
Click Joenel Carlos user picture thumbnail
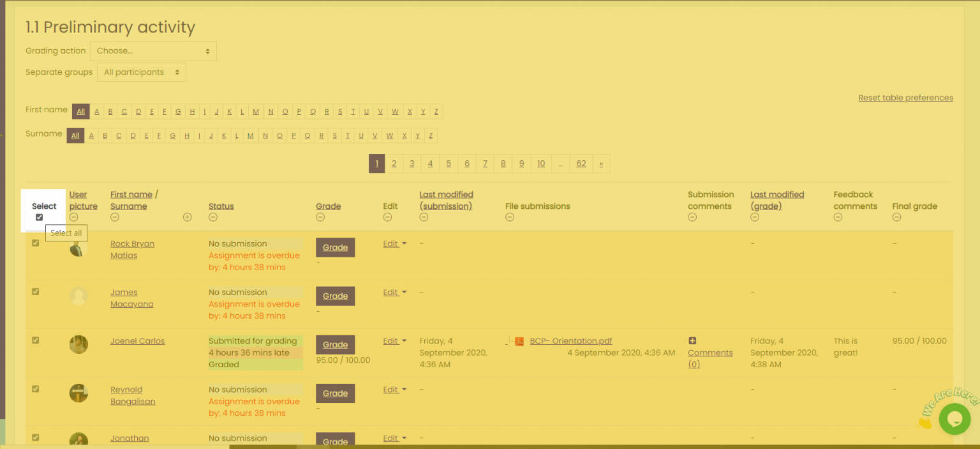point(78,344)
